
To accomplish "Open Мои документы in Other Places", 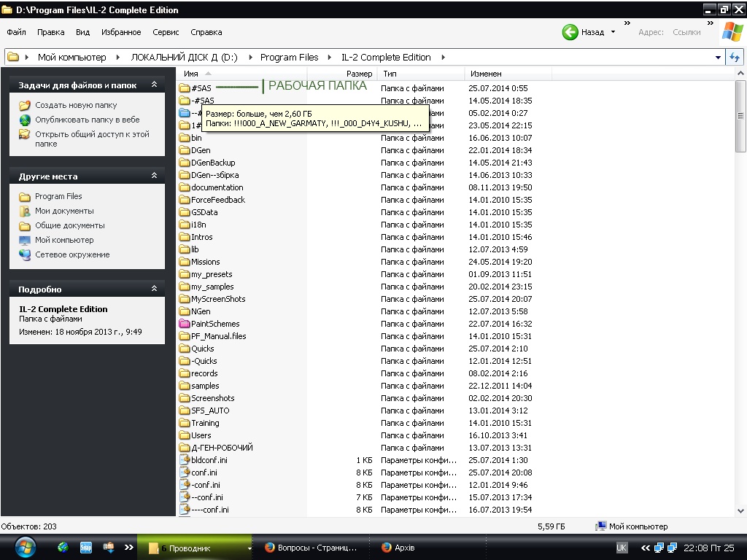I will coord(64,211).
